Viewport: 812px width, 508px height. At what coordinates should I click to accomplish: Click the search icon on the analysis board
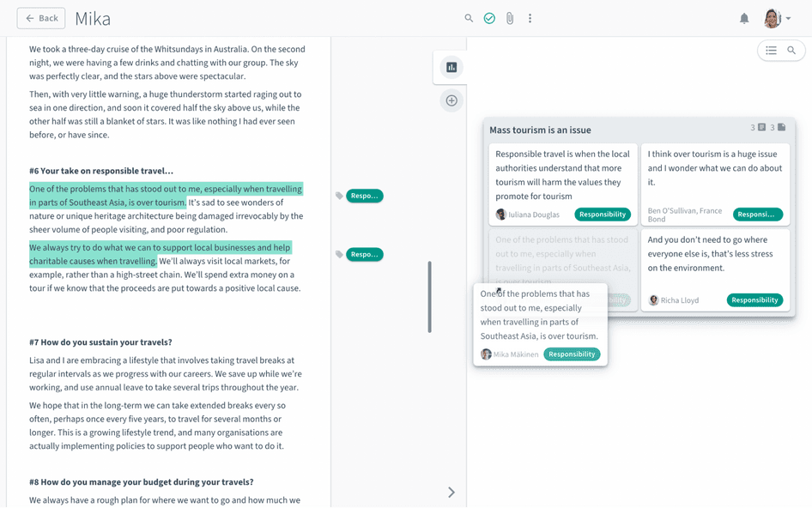pyautogui.click(x=790, y=50)
